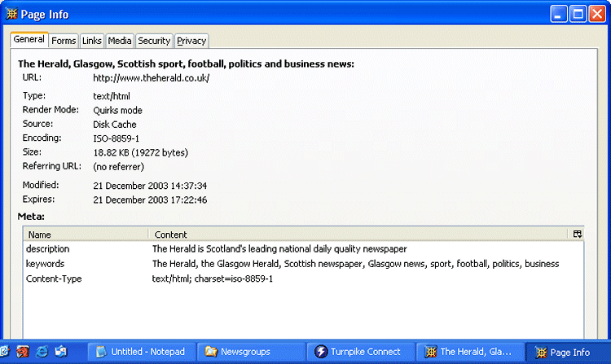Sort Meta table by Name column header
611x364 pixels.
point(86,235)
